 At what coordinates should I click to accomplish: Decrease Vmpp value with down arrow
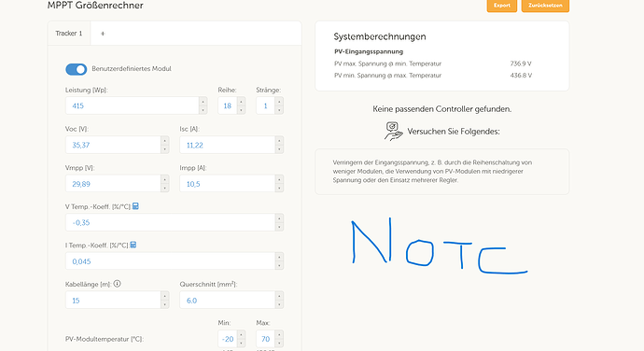click(x=164, y=188)
